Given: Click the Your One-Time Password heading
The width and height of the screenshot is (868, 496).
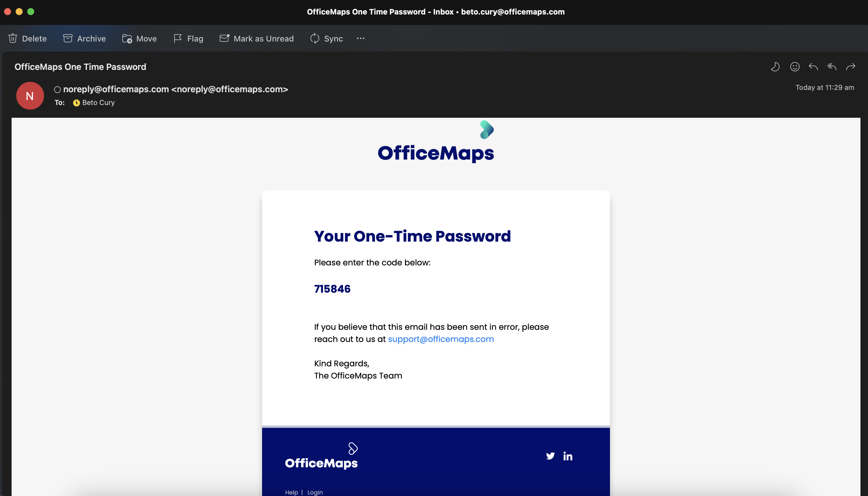Looking at the screenshot, I should (412, 236).
